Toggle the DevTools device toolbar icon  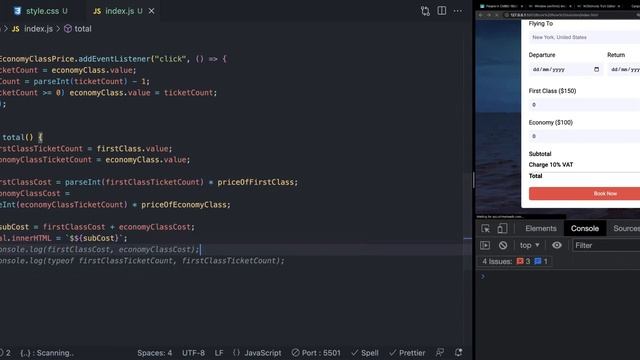click(x=502, y=229)
